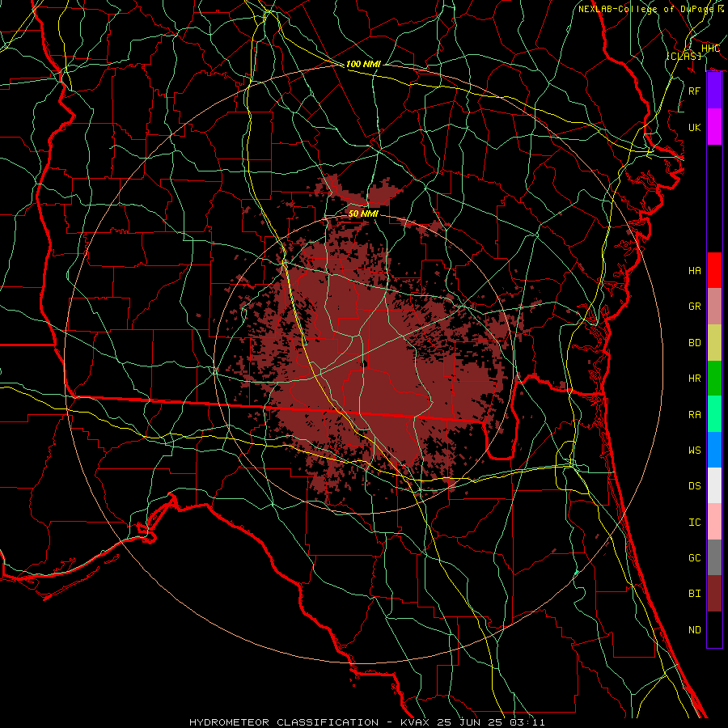Screen dimensions: 728x728
Task: Select the dusty pink GR legend swatch
Action: click(714, 306)
